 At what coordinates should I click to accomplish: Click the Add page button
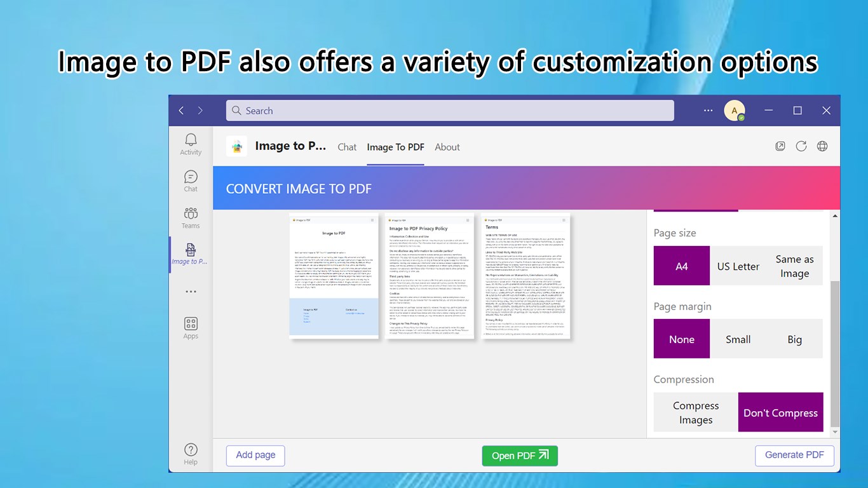pos(255,455)
